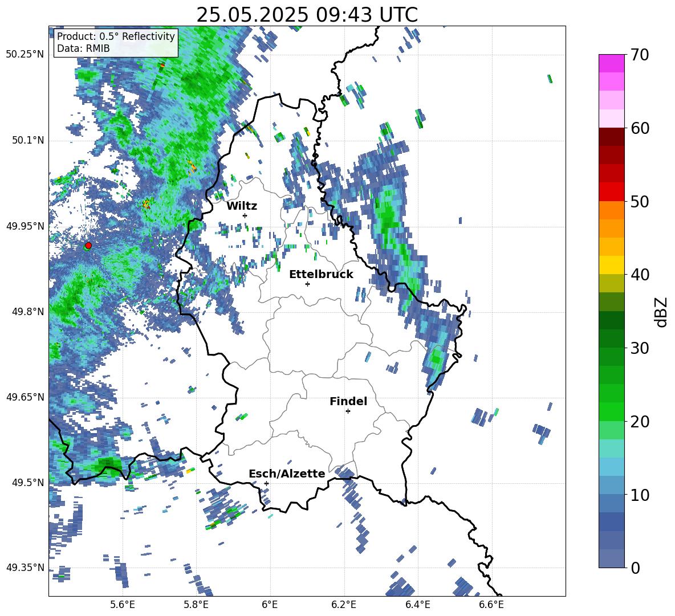Click the Wiltz city label

[242, 206]
